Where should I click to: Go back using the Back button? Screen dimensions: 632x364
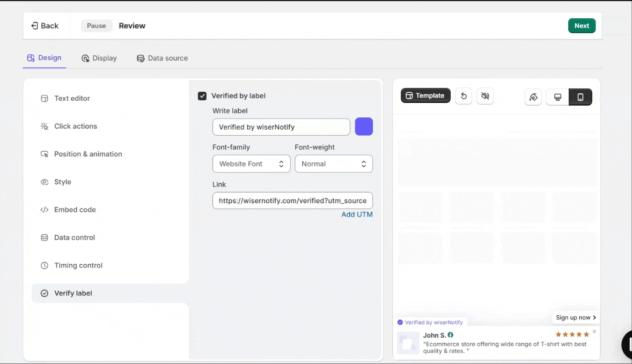(45, 26)
